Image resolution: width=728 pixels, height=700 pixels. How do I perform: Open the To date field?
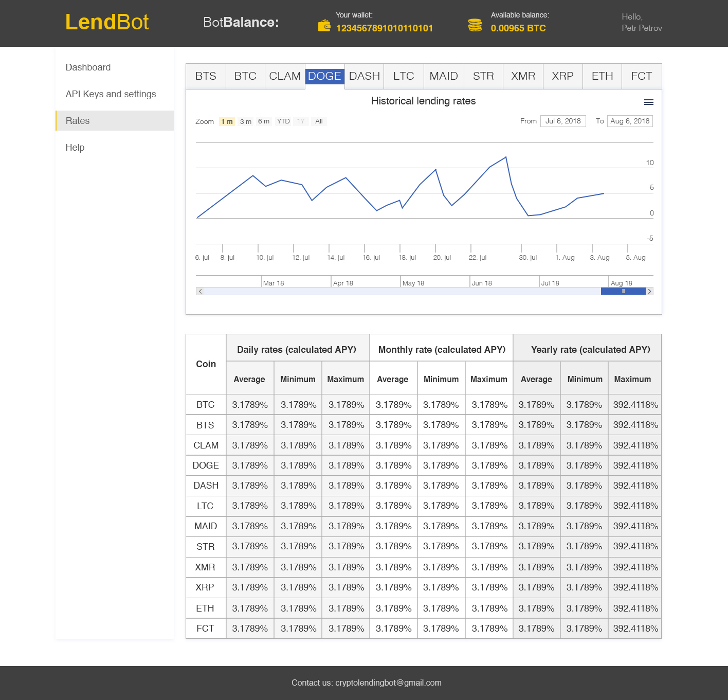[x=630, y=121]
